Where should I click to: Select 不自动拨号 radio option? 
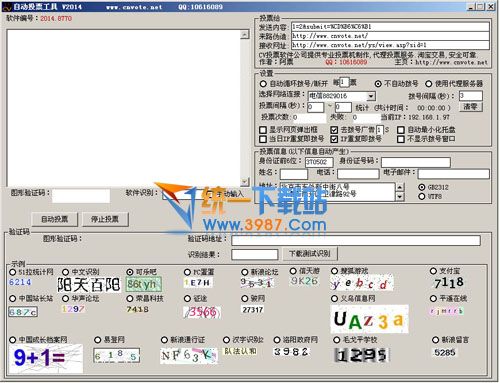[378, 84]
